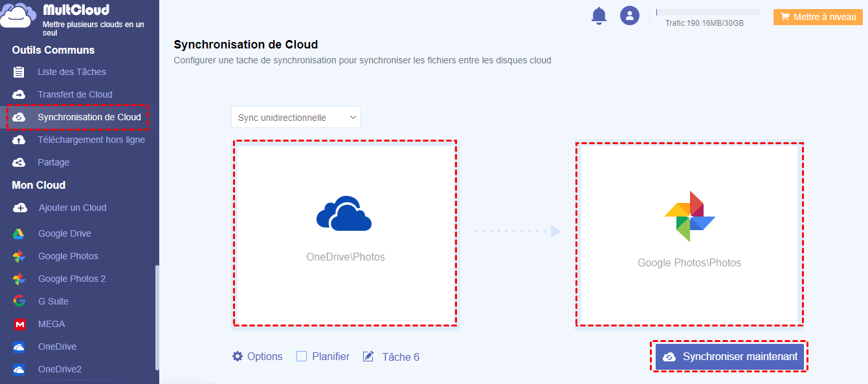Select Synchronisation de Cloud menu item
Image resolution: width=868 pixels, height=384 pixels.
(89, 117)
